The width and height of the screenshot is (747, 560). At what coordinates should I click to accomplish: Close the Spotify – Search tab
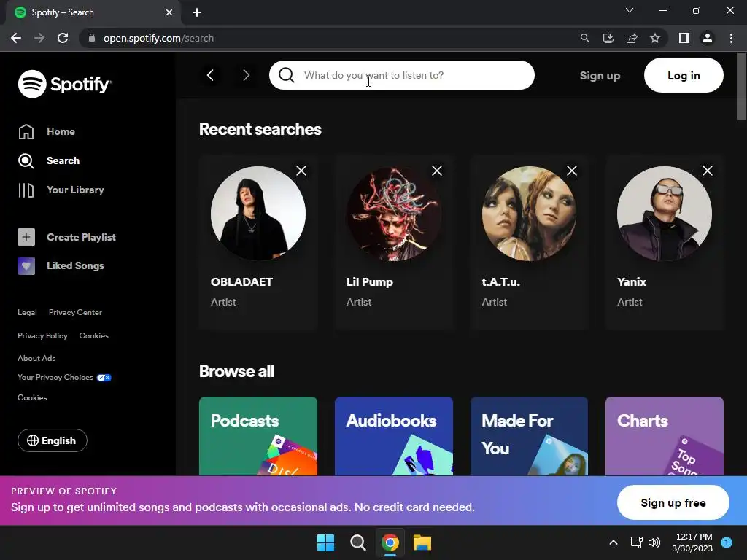[169, 12]
